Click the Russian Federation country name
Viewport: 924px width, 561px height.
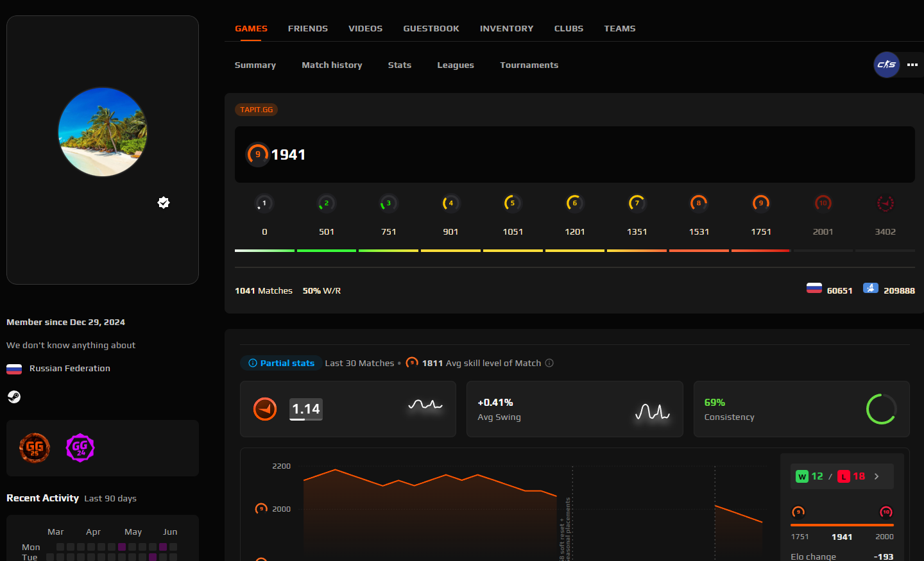70,368
